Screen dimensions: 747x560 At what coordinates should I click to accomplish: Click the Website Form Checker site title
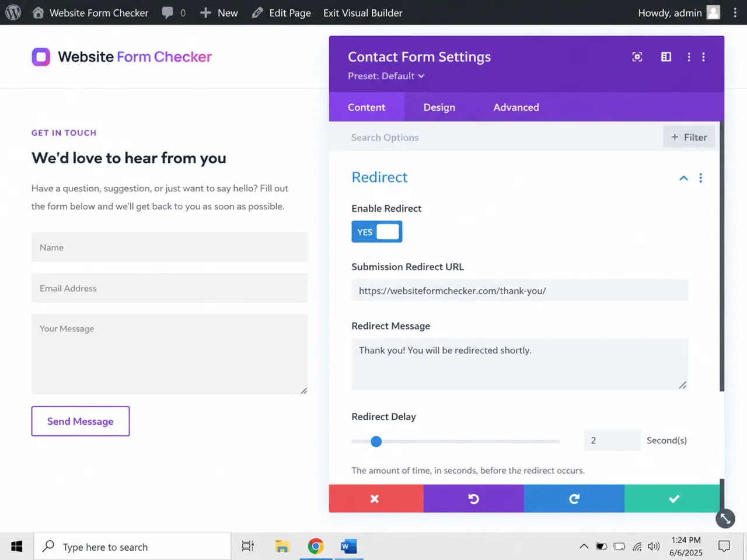pyautogui.click(x=135, y=57)
